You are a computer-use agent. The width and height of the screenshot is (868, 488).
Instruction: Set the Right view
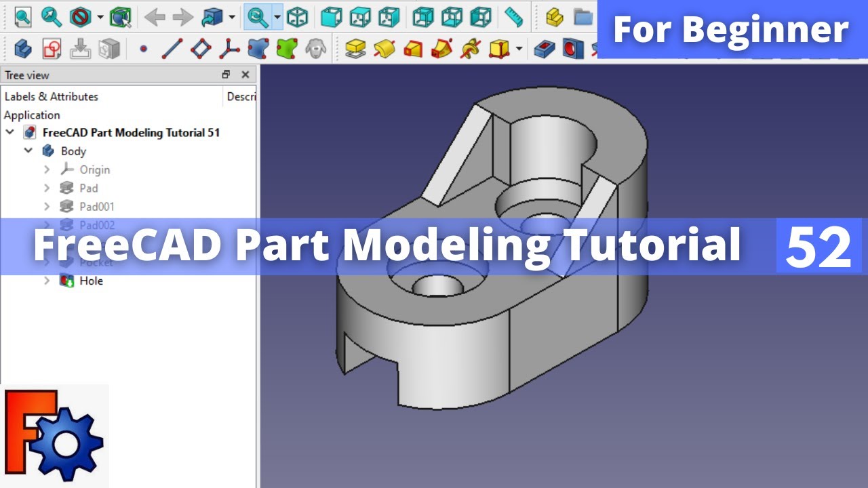389,17
